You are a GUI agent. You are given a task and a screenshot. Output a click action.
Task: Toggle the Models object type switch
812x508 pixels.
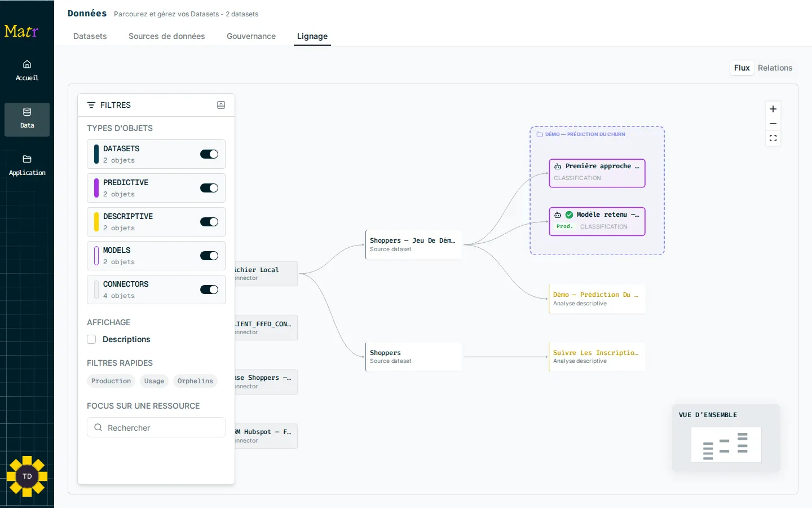point(209,256)
